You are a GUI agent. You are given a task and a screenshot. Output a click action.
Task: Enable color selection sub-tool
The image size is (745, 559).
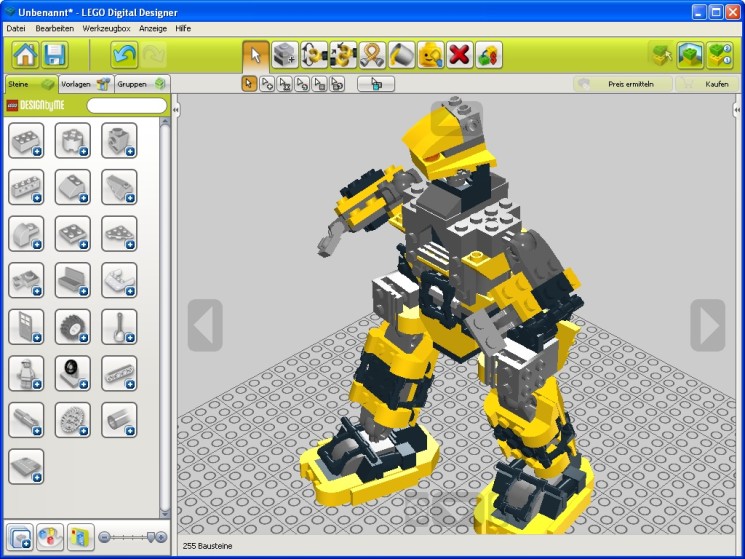(x=302, y=84)
